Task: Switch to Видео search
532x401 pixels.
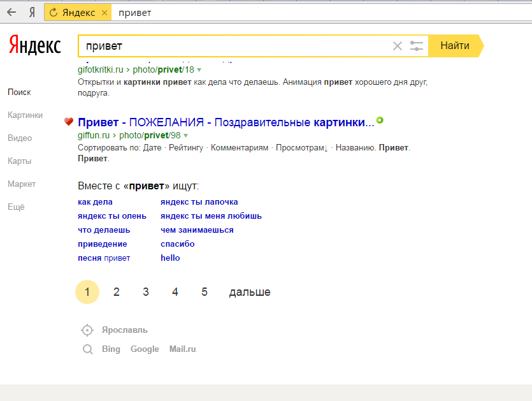Action: click(x=20, y=138)
